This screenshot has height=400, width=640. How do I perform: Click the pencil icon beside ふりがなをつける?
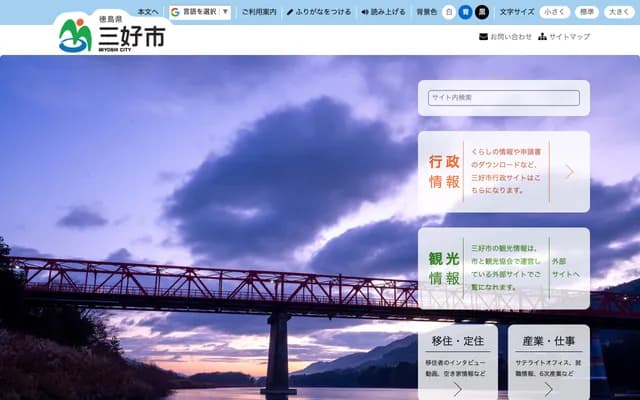(x=290, y=12)
